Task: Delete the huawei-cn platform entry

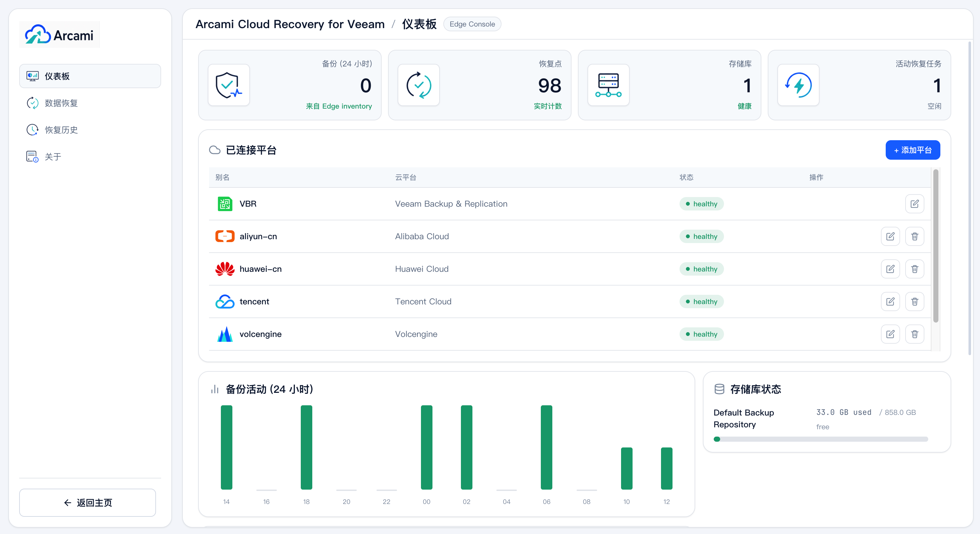Action: 914,269
